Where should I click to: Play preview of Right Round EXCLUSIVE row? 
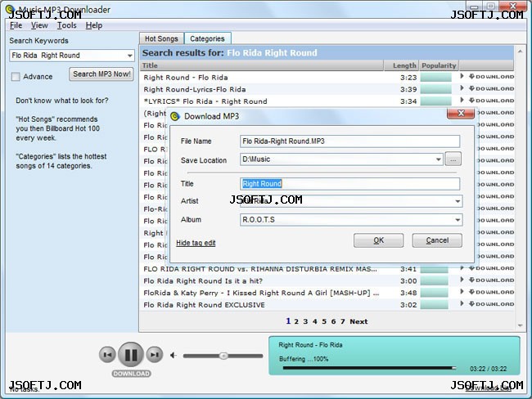(462, 303)
